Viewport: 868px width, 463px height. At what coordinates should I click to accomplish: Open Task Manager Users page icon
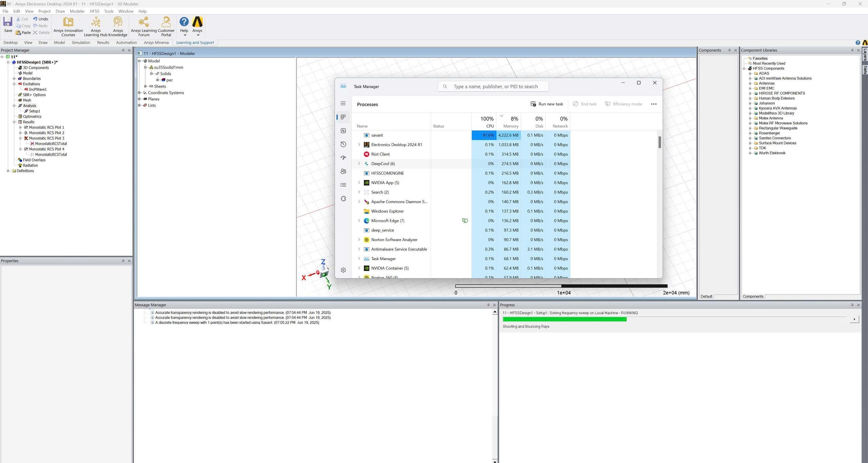point(343,171)
